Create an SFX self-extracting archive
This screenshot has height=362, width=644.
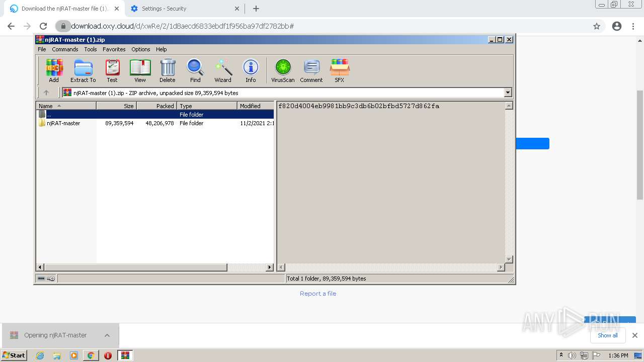pos(340,70)
